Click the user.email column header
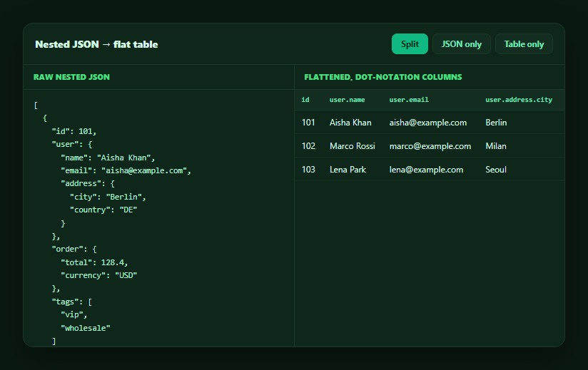 click(x=409, y=100)
